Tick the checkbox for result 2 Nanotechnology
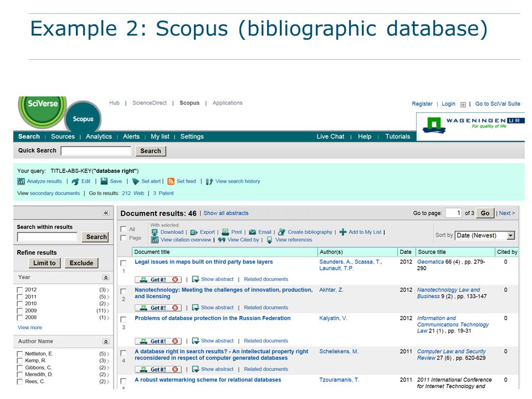This screenshot has width=532, height=399. pyautogui.click(x=124, y=291)
